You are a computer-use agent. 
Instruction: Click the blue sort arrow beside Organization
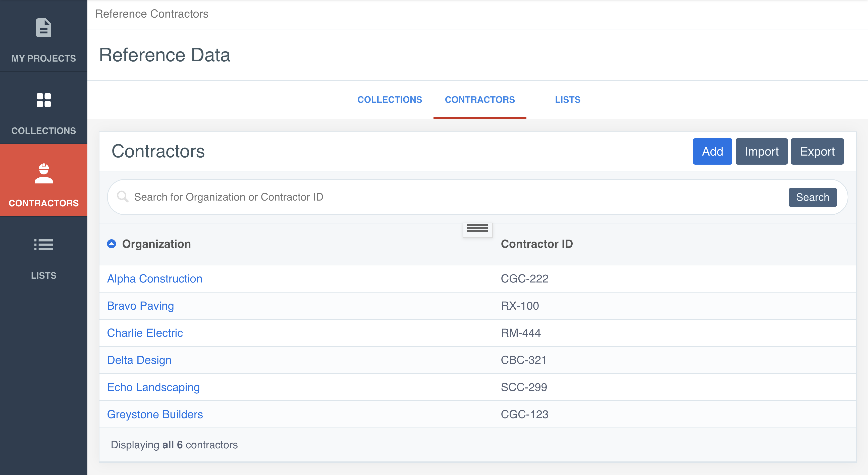coord(112,244)
